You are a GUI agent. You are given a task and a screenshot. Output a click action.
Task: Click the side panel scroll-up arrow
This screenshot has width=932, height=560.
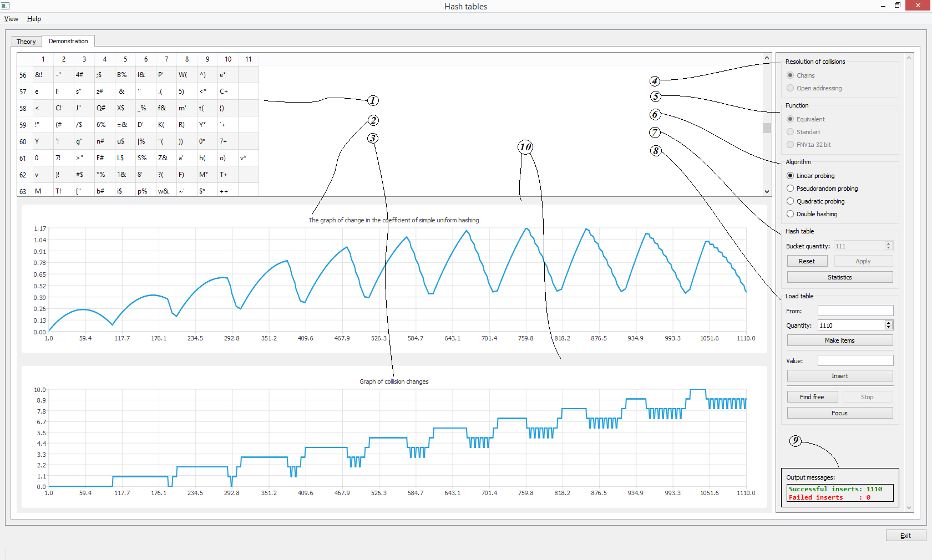tap(909, 58)
